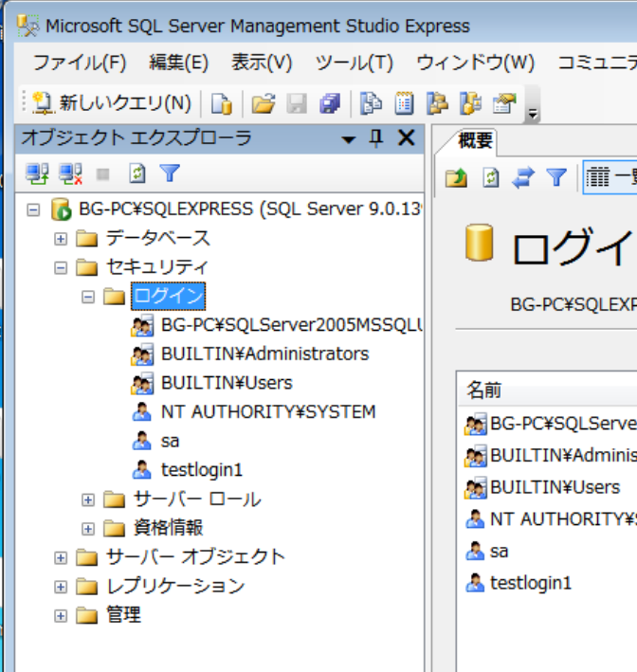Click the object explorer toolbar icon
The width and height of the screenshot is (637, 672).
tap(437, 103)
